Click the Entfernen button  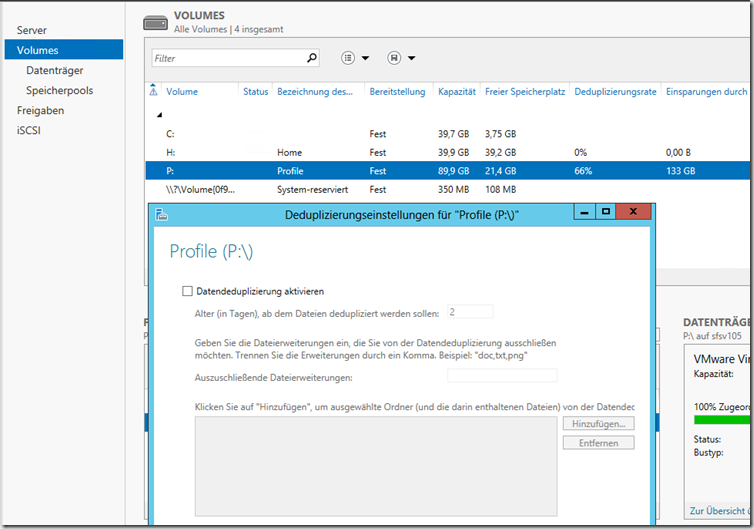598,442
